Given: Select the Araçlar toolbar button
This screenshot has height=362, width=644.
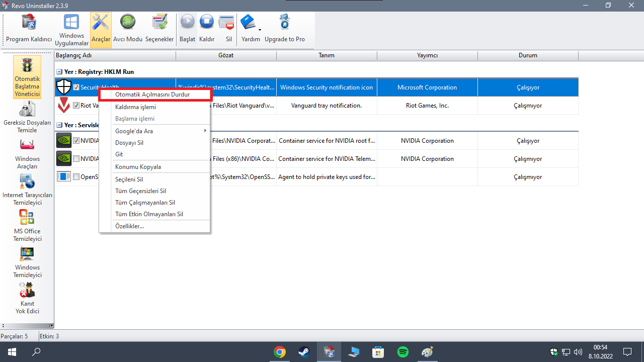Looking at the screenshot, I should tap(101, 30).
